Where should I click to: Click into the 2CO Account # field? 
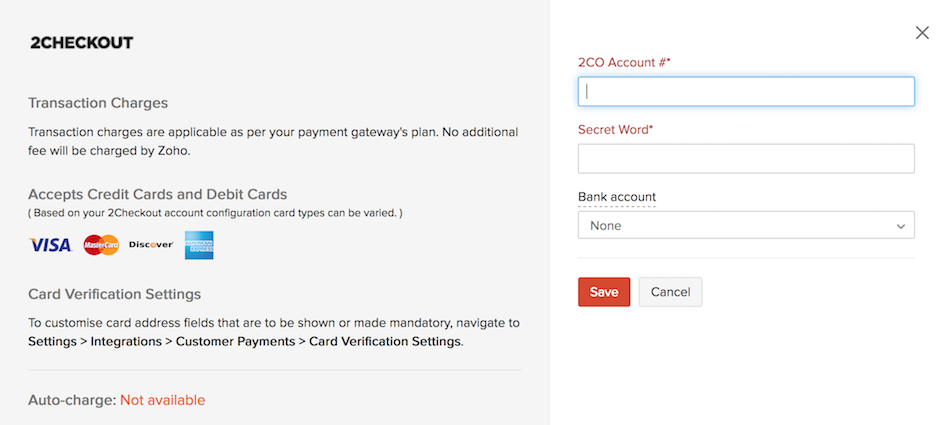(x=746, y=91)
